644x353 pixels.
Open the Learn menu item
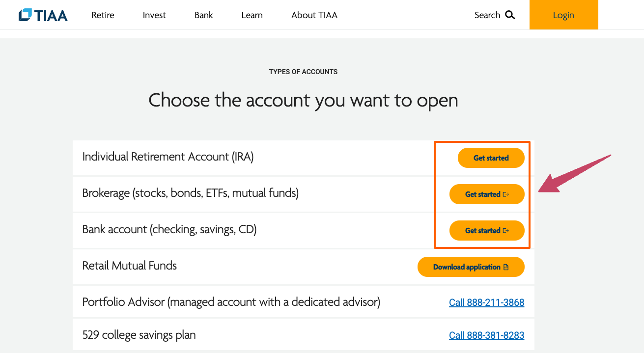click(x=252, y=15)
